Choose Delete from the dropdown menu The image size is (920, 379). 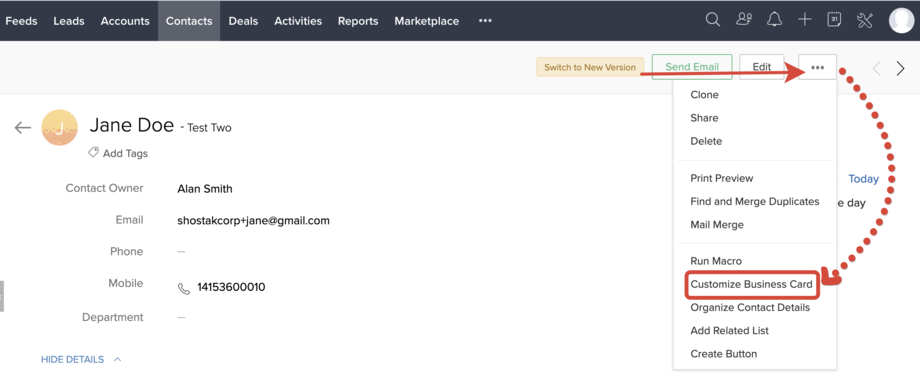[706, 141]
